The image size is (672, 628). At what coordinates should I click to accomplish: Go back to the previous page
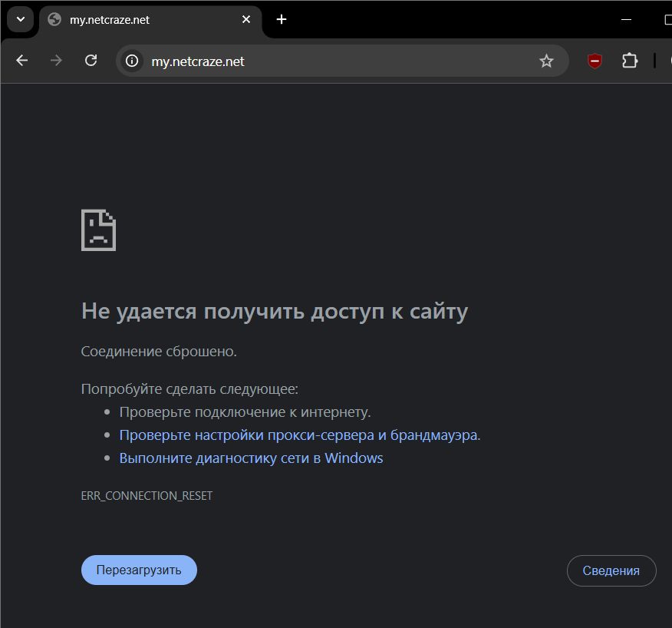(21, 61)
